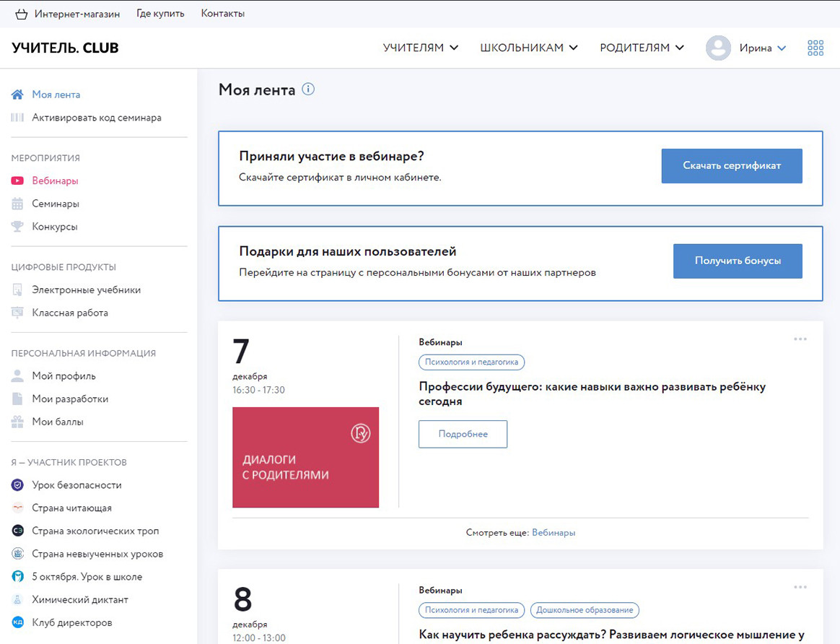Click the shield icon beside Урок безопасности
Viewport: 840px width, 644px height.
(x=17, y=485)
